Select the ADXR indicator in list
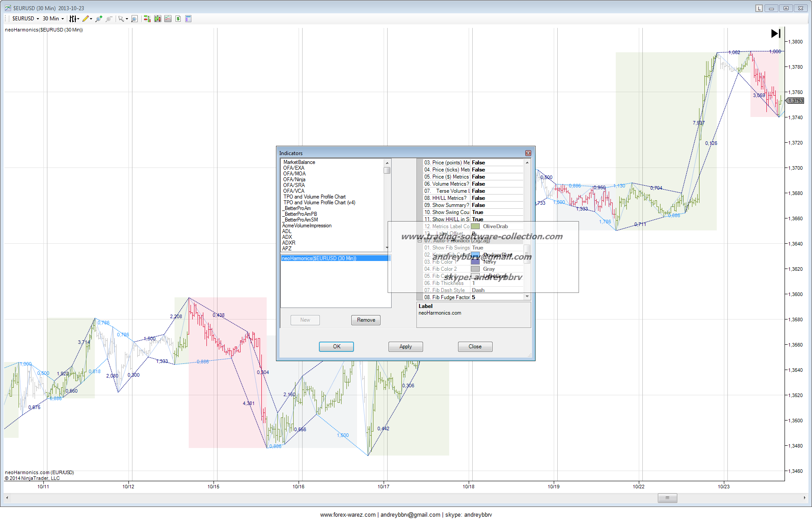 point(289,243)
